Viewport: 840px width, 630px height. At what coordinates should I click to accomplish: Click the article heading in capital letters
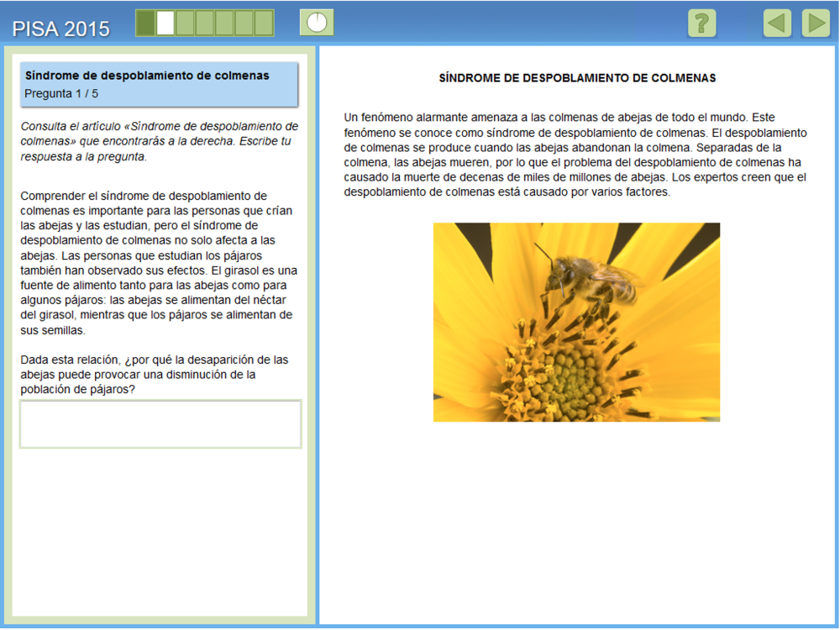pyautogui.click(x=577, y=78)
